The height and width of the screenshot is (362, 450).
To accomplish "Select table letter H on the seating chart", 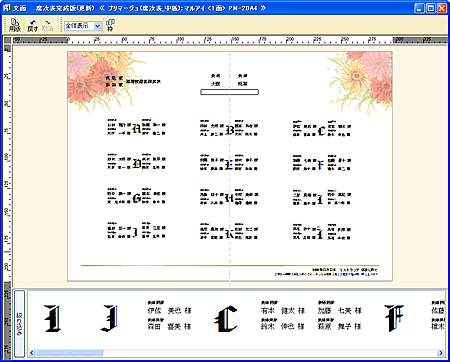I will (229, 199).
